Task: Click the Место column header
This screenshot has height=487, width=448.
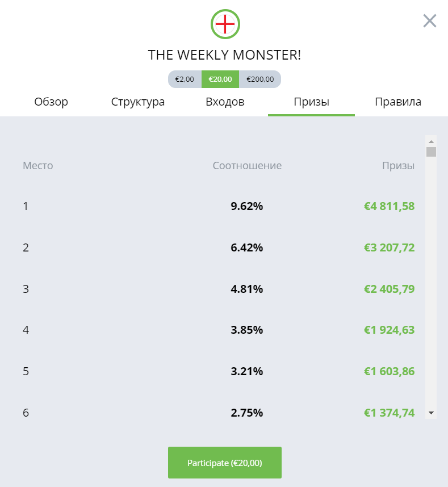Action: pyautogui.click(x=38, y=166)
